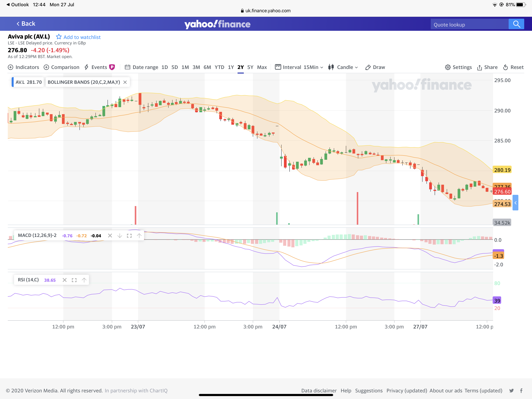Close the RSI panel
Screen dimensions: 532x399
[64, 280]
